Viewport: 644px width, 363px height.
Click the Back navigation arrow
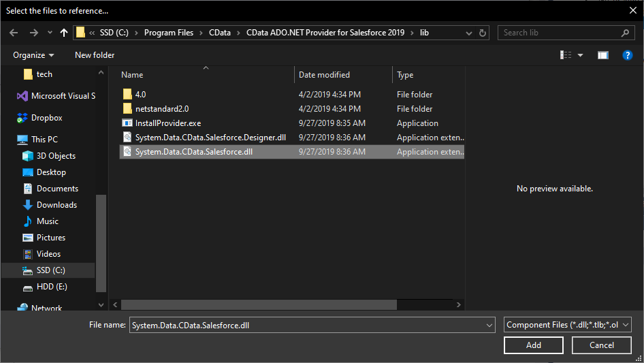[x=14, y=33]
